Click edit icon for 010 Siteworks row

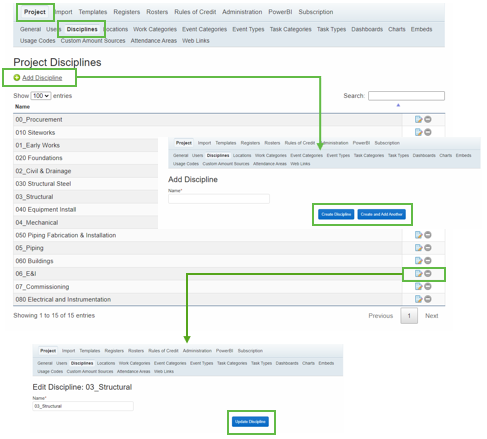pos(418,132)
